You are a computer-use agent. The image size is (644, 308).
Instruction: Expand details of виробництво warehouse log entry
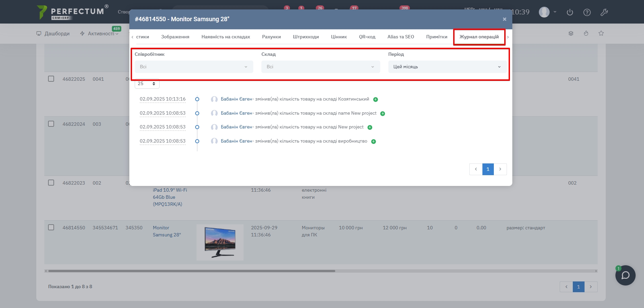point(374,142)
